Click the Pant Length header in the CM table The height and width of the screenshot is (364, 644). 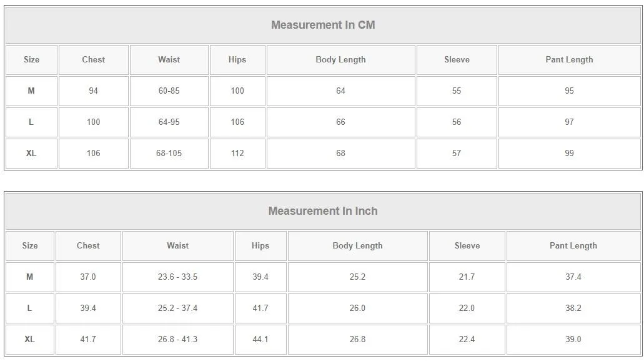coord(569,60)
